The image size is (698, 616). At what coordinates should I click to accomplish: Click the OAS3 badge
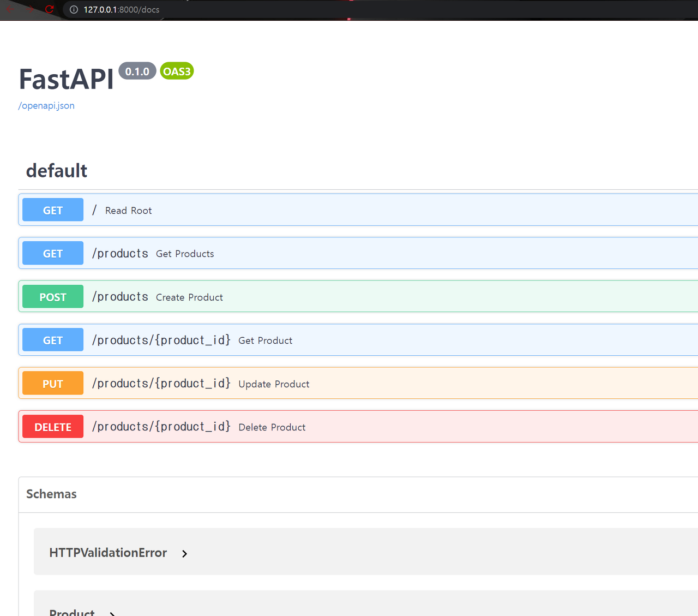177,71
